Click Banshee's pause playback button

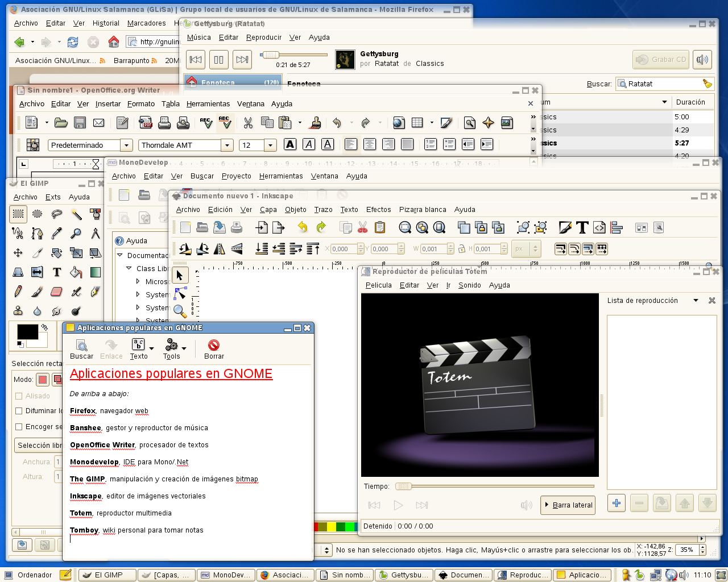point(219,59)
